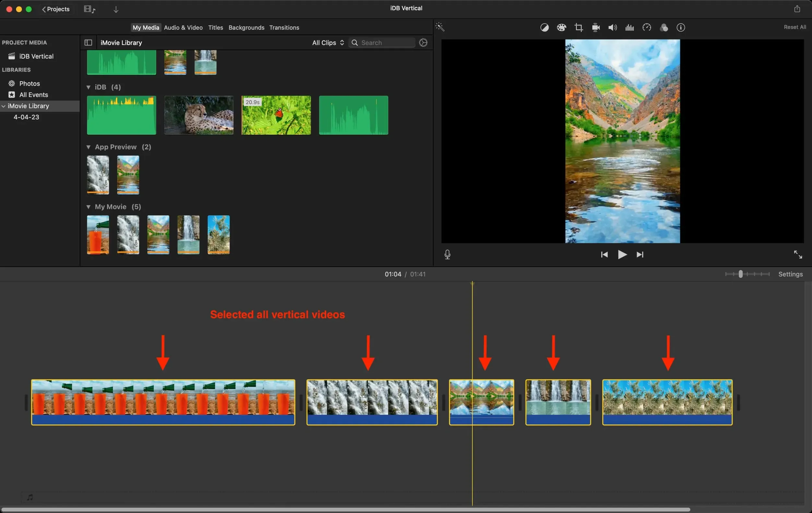Toggle the sidebar panel view

coord(88,42)
